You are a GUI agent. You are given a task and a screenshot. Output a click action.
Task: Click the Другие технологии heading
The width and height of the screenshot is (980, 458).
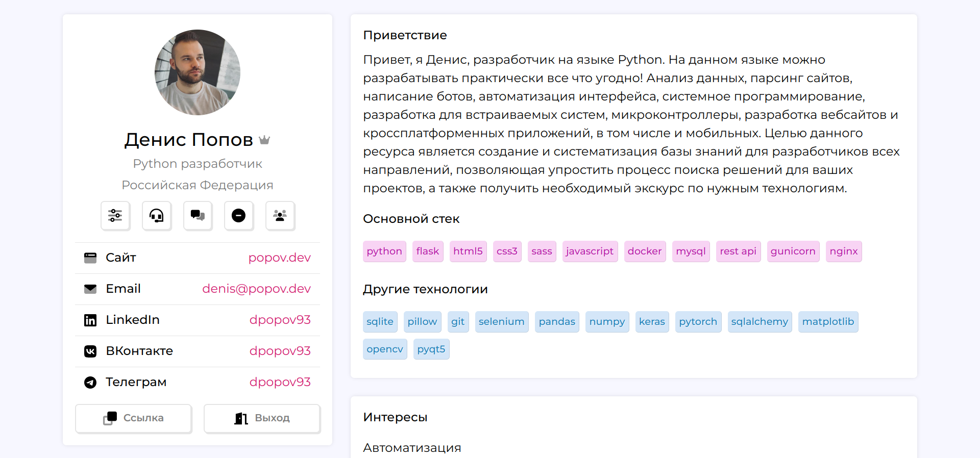[x=426, y=289]
